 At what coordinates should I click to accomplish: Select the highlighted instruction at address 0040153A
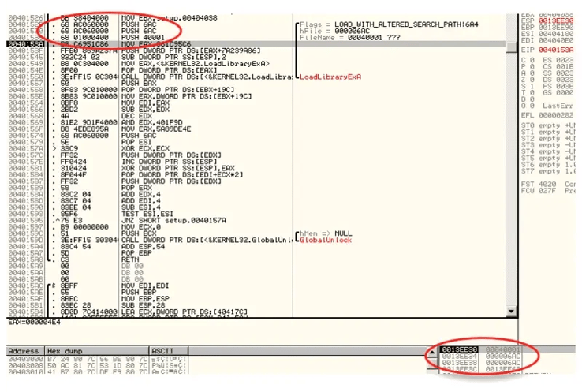click(158, 44)
